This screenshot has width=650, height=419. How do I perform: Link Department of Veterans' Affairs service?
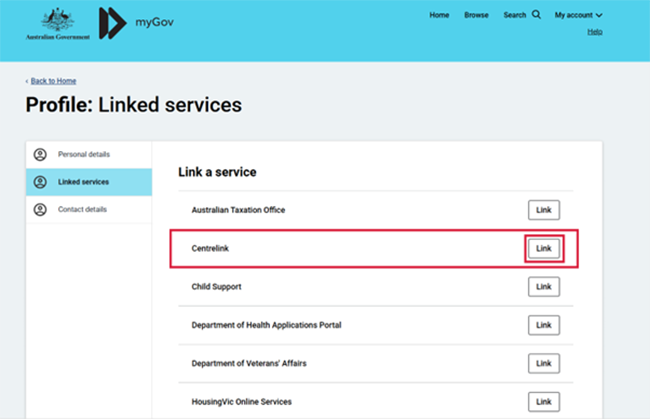pos(543,363)
